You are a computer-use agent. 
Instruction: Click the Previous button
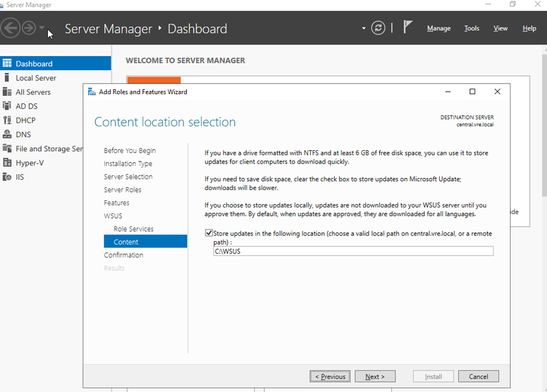(330, 376)
